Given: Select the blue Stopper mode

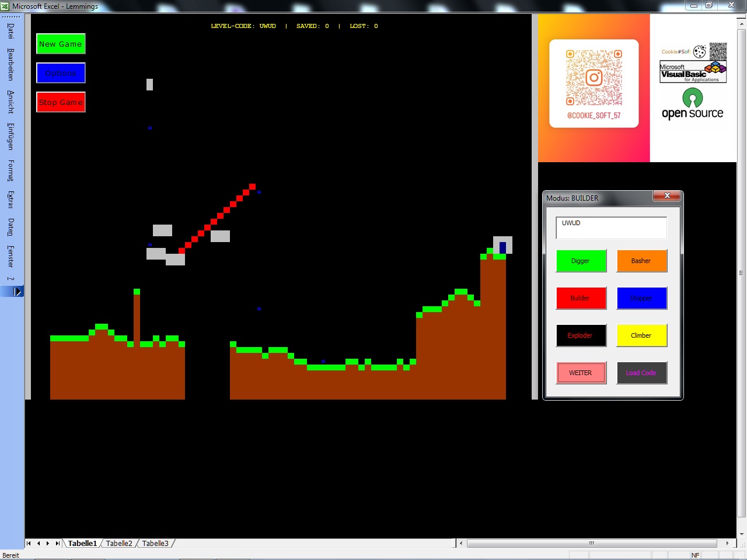Looking at the screenshot, I should pos(642,298).
